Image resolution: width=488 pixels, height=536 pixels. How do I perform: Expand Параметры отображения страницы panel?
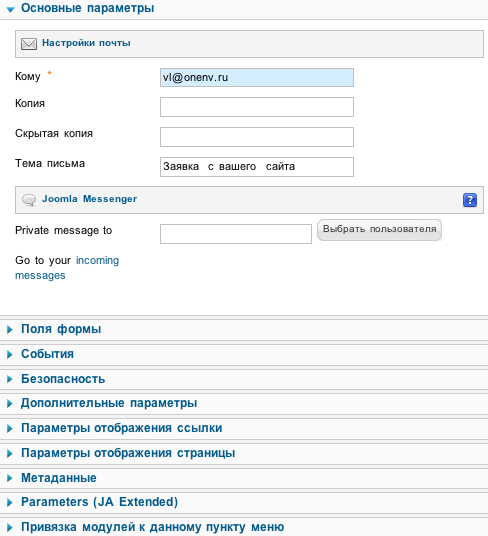point(244,453)
